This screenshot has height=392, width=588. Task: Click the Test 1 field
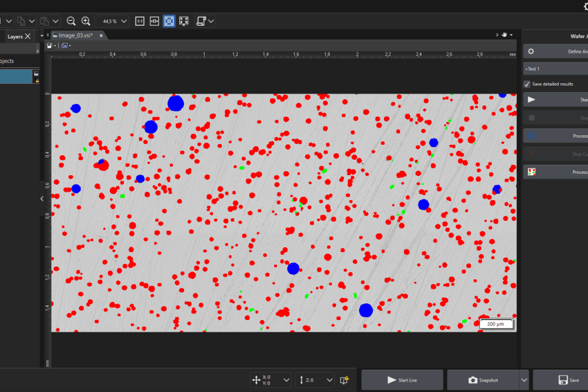(x=555, y=69)
